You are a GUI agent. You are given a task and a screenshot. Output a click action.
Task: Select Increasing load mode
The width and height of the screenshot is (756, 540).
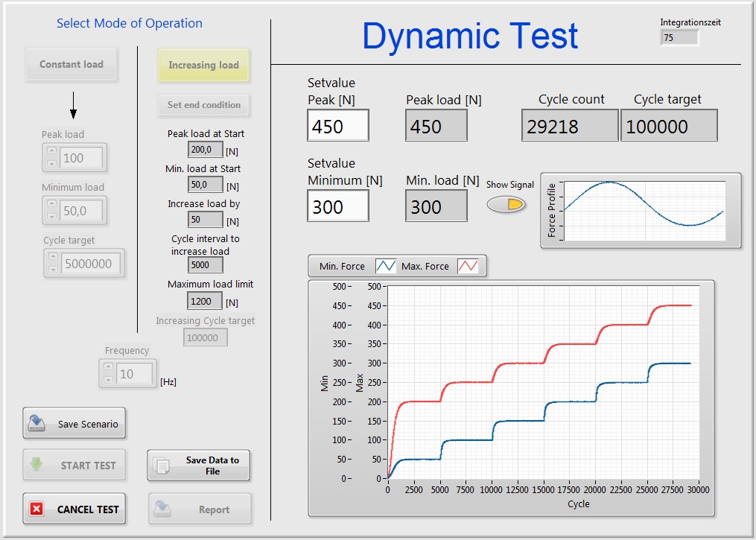pos(203,66)
